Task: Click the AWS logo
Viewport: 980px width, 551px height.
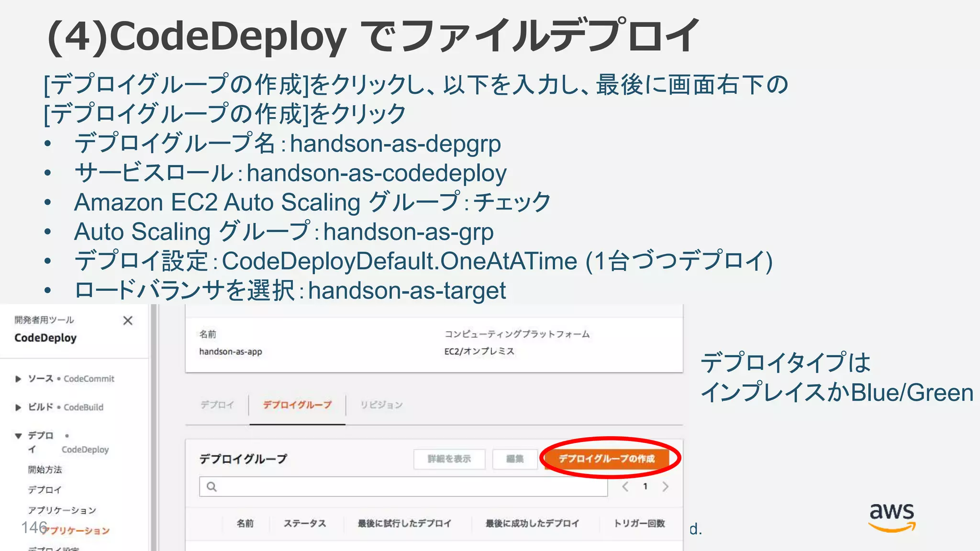Action: point(892,517)
